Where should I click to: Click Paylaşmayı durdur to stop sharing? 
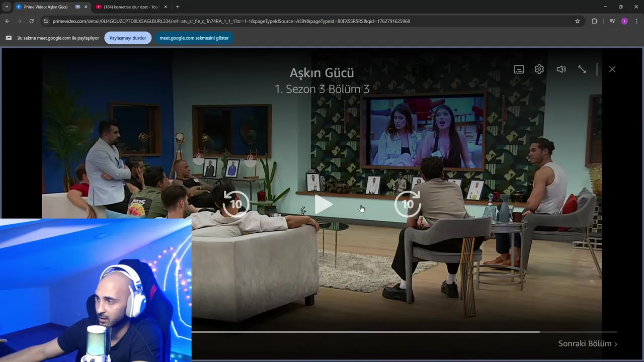128,38
